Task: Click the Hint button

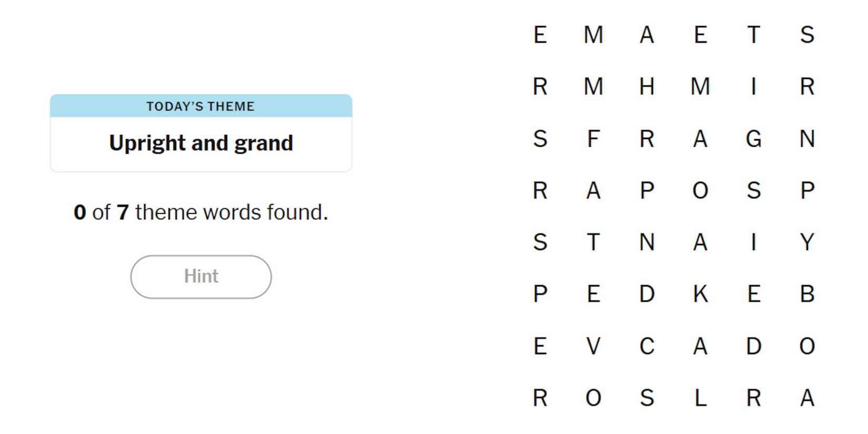Action: pos(201,277)
